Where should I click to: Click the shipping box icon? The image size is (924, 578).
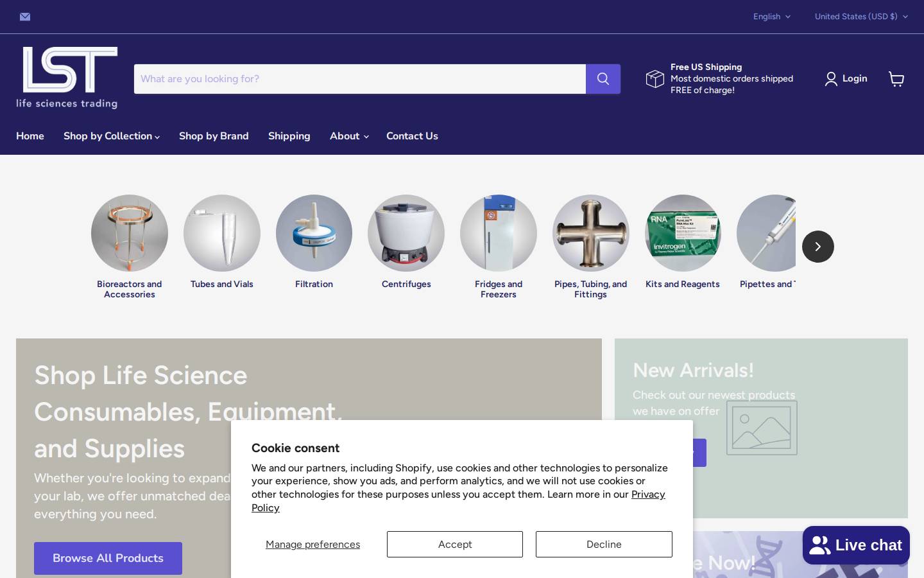click(655, 79)
